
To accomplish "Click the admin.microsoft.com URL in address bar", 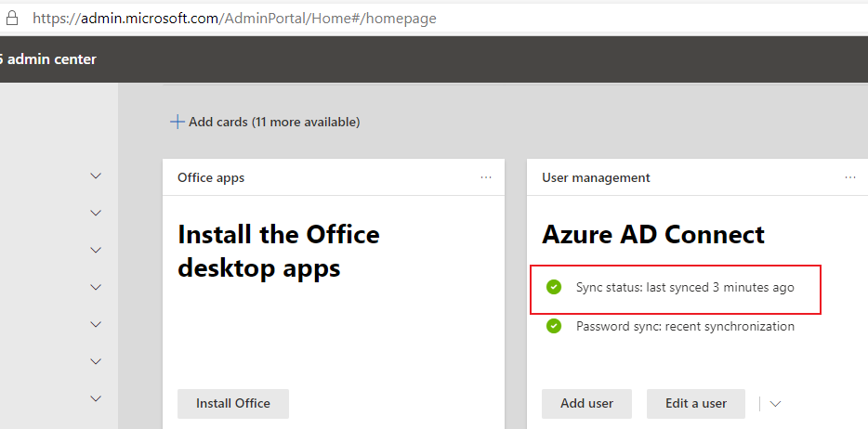I will 234,19.
